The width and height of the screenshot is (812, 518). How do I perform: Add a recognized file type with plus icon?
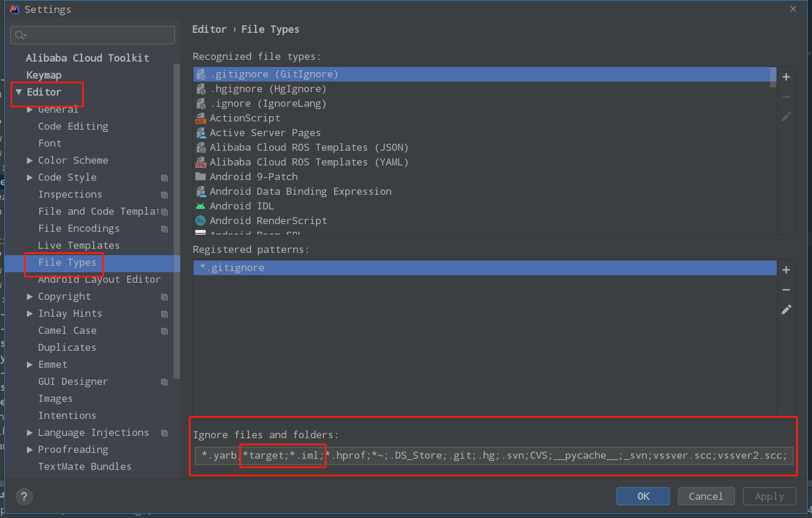(x=786, y=77)
